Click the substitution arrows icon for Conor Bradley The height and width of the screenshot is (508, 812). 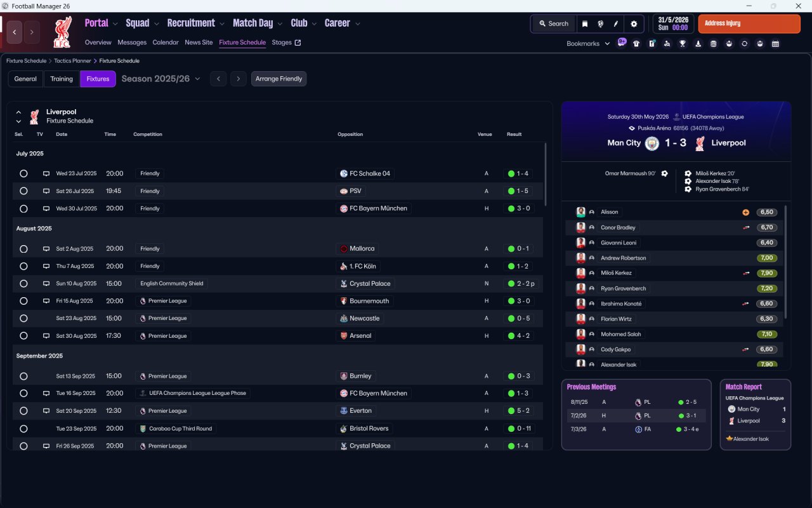coord(746,227)
